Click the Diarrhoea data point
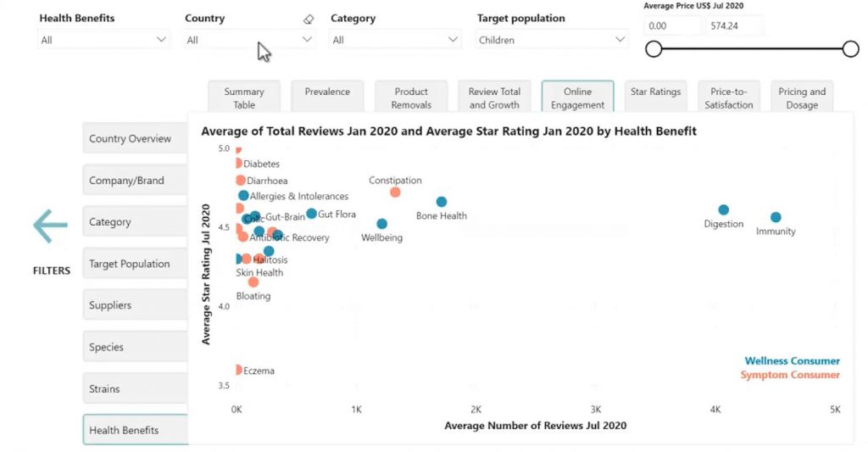The width and height of the screenshot is (868, 452). (x=240, y=180)
